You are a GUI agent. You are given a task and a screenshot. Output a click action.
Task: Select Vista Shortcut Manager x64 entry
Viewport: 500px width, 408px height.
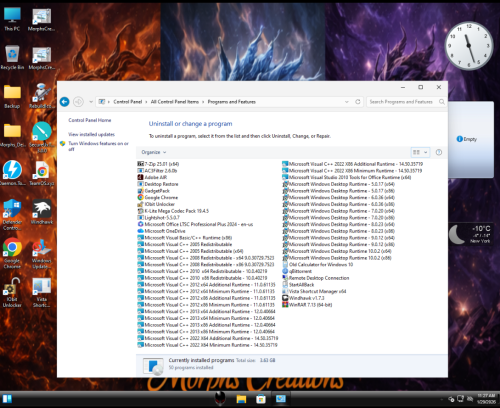pos(314,291)
